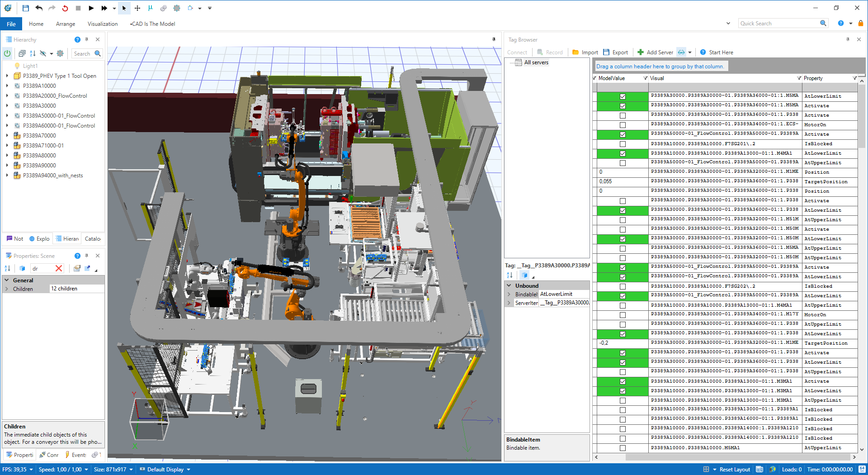Click the Fast Forward simulation icon

[x=104, y=8]
